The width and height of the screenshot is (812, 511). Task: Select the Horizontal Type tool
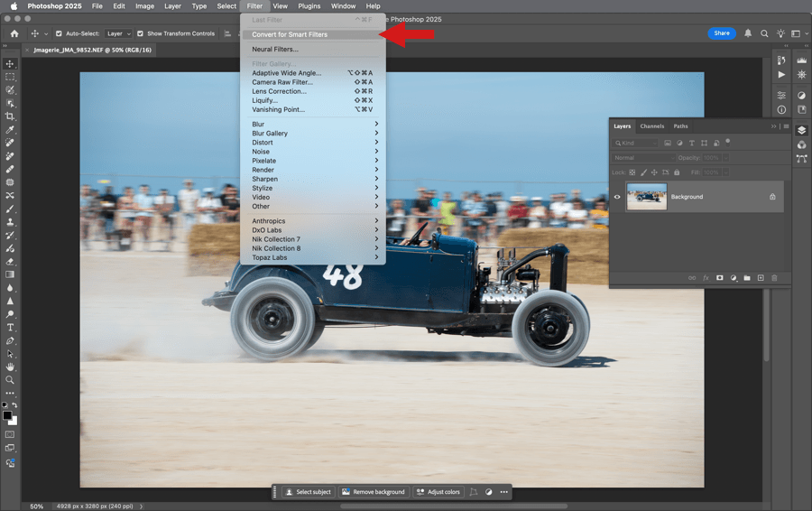(x=11, y=327)
